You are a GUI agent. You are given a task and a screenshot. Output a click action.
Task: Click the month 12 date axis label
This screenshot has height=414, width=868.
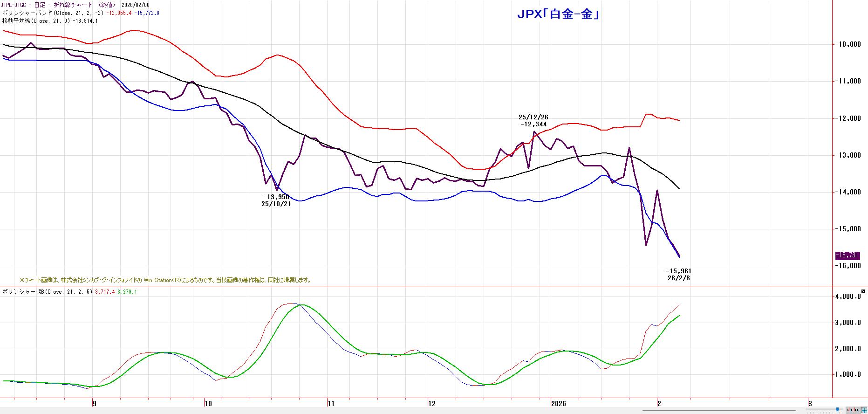pos(431,404)
